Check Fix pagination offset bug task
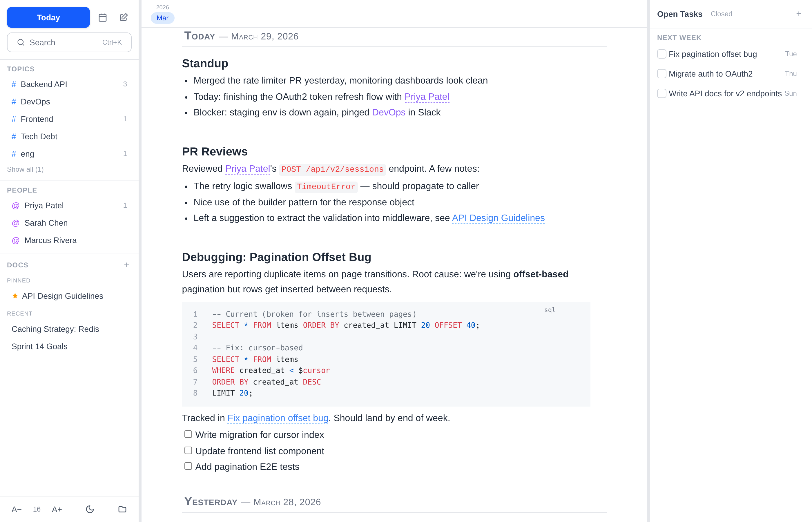 661,54
